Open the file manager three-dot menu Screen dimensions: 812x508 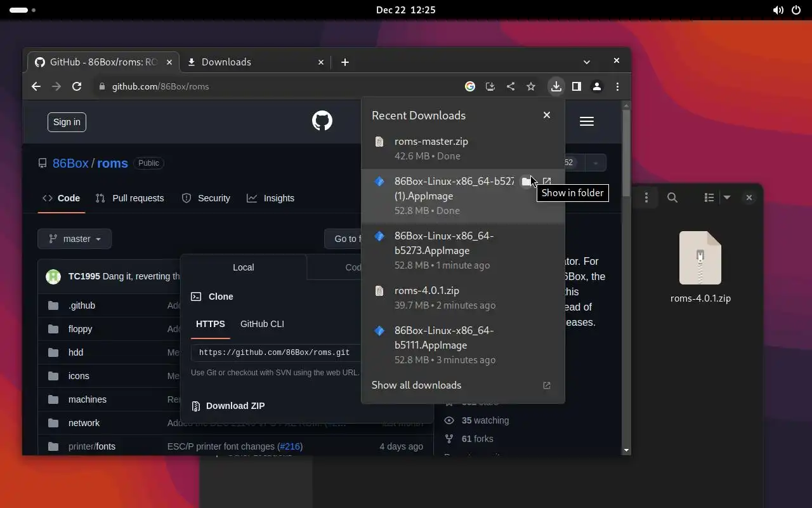click(x=646, y=197)
